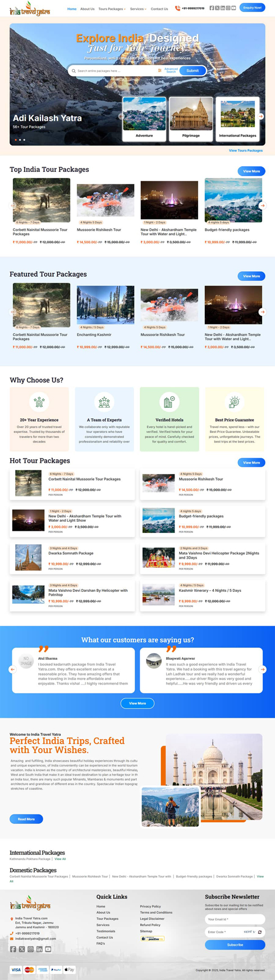Click the Enquiry Now button
Viewport: 275px width, 980px height.
[x=252, y=8]
